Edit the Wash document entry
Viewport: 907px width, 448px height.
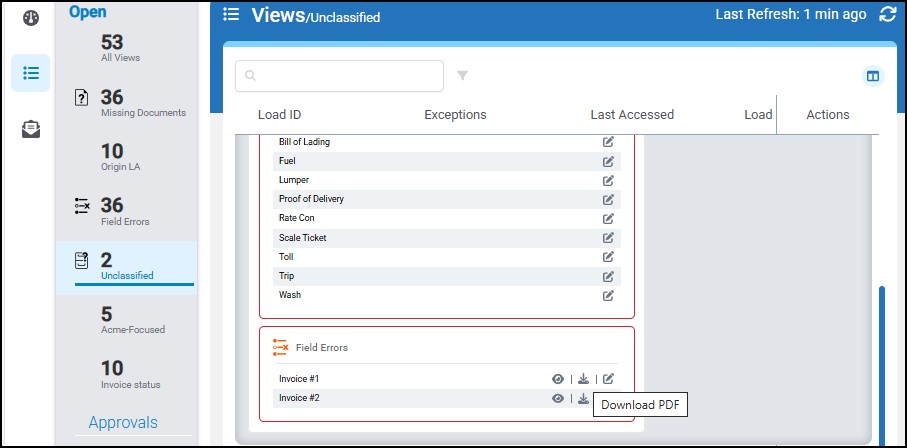click(x=608, y=295)
